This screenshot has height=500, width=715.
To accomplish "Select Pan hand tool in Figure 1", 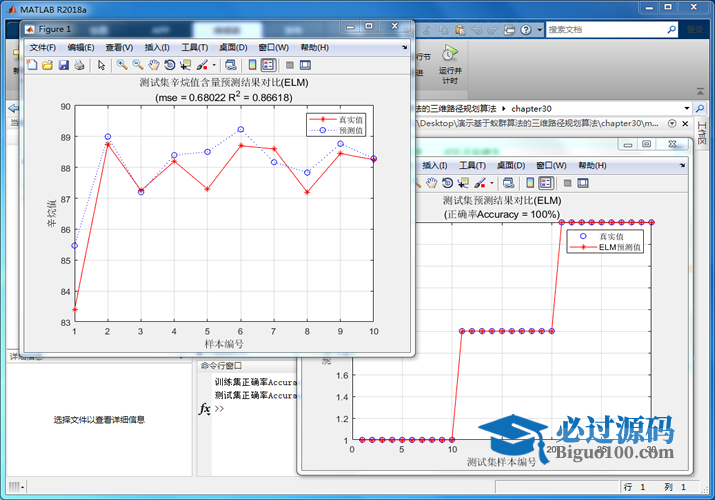I will coord(154,65).
